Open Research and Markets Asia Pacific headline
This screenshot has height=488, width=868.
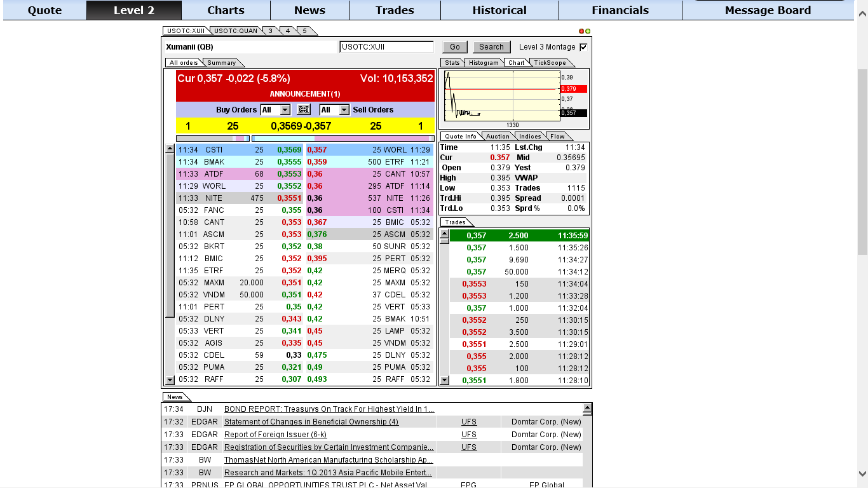pos(328,473)
